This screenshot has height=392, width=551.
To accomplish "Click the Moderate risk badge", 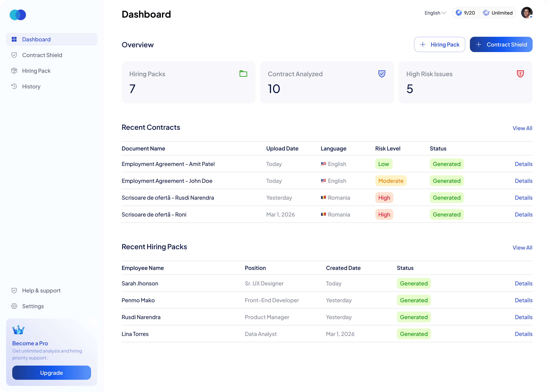I will 391,181.
